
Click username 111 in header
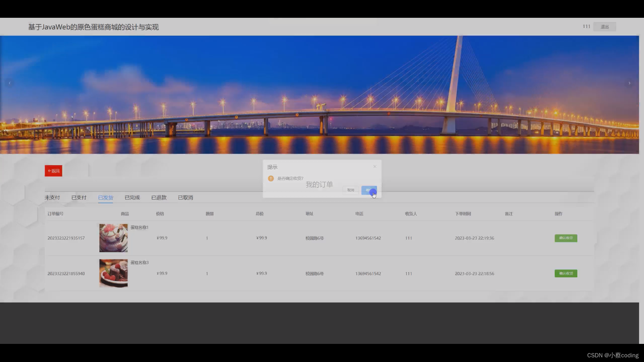(586, 27)
